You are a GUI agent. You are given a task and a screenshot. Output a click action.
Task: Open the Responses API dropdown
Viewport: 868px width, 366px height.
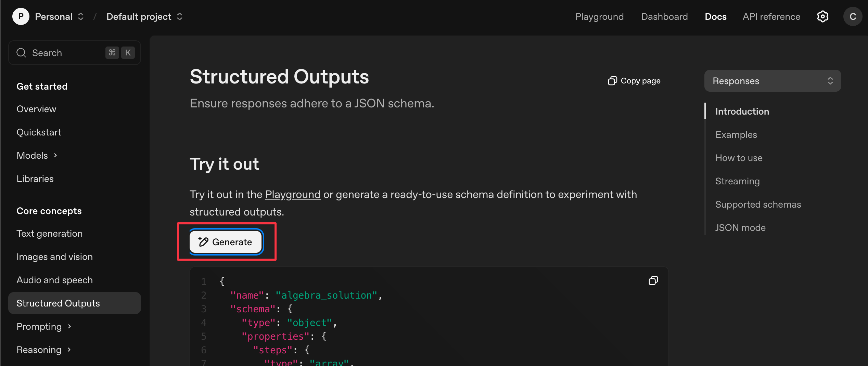coord(773,81)
